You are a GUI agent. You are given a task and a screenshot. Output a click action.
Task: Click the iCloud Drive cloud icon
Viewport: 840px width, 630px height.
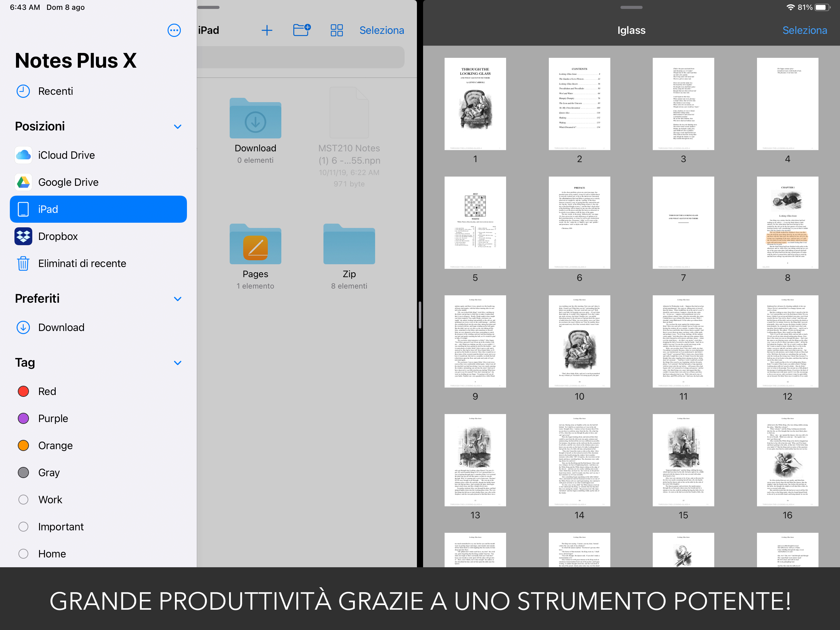click(x=23, y=155)
